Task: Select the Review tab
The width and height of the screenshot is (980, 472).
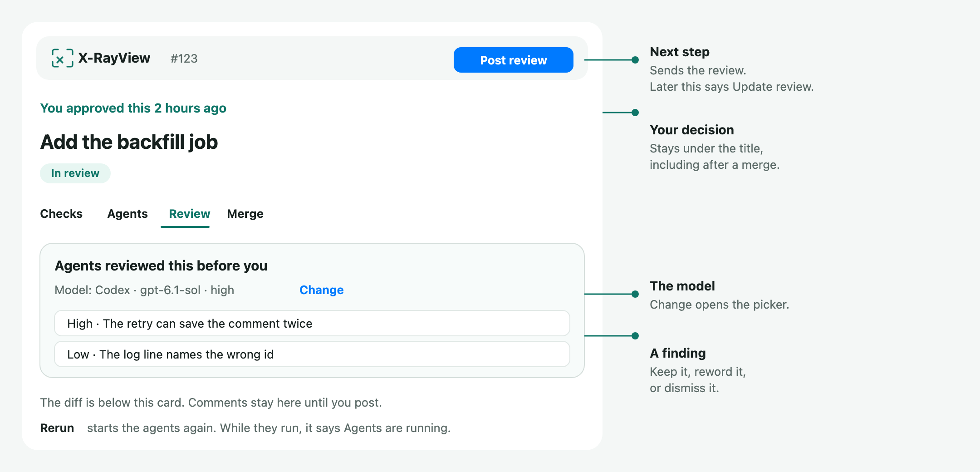Action: tap(189, 214)
